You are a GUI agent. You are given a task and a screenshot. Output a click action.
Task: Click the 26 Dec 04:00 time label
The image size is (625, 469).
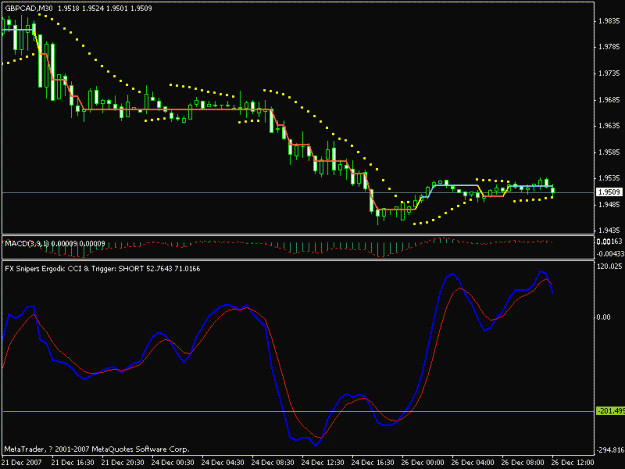(x=473, y=463)
